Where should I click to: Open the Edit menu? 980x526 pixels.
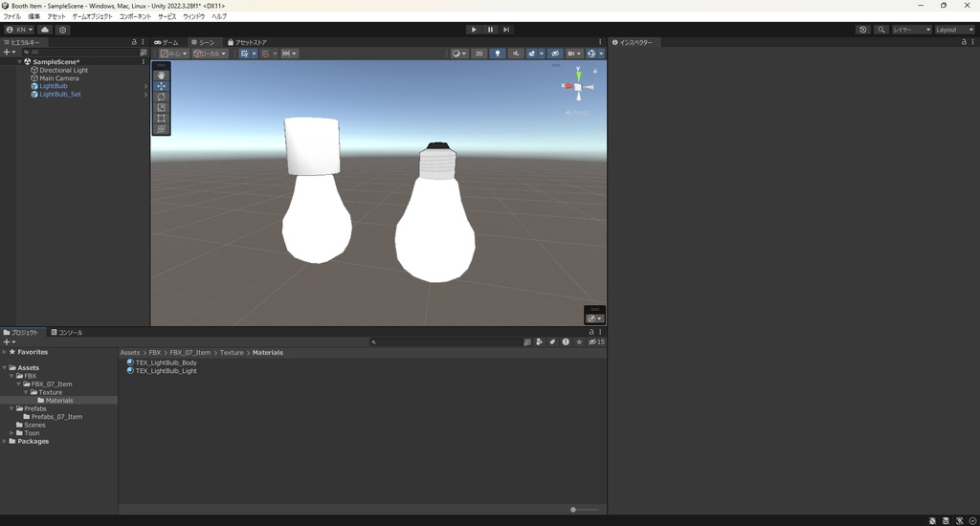[x=33, y=17]
